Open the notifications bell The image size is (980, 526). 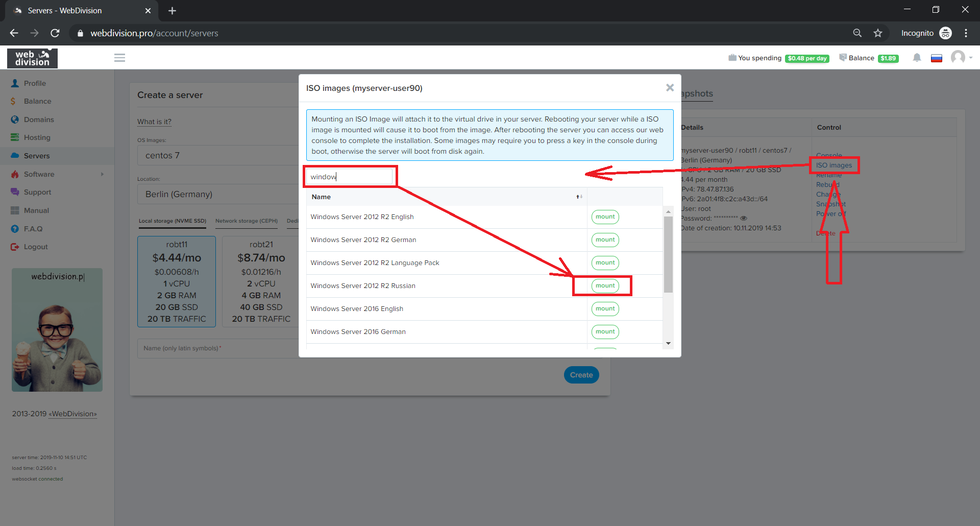coord(917,58)
